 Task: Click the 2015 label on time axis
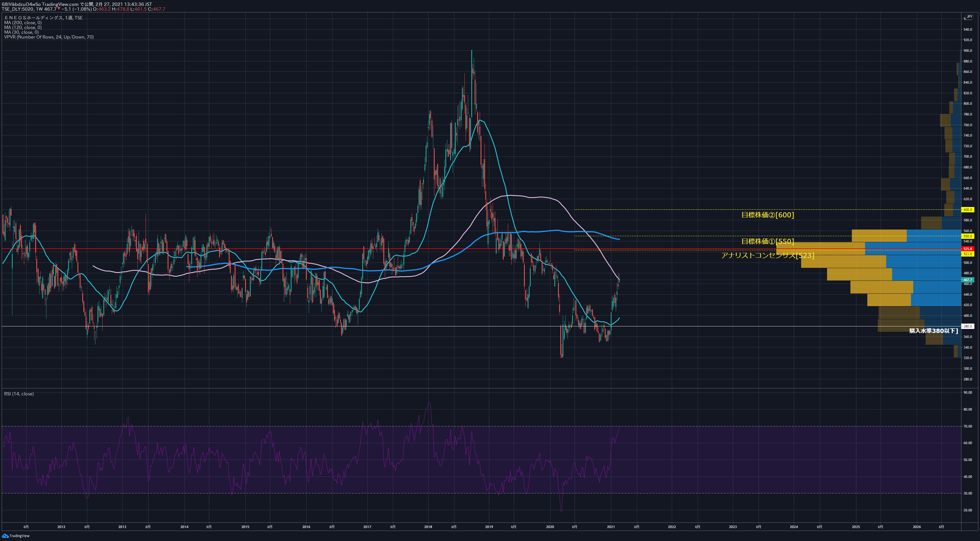[x=245, y=527]
